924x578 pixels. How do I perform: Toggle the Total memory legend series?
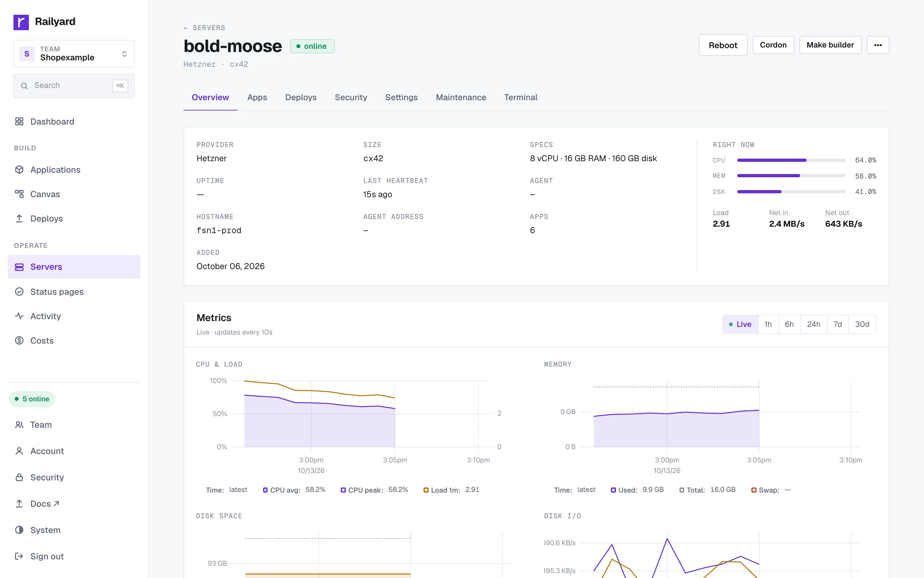pyautogui.click(x=707, y=490)
